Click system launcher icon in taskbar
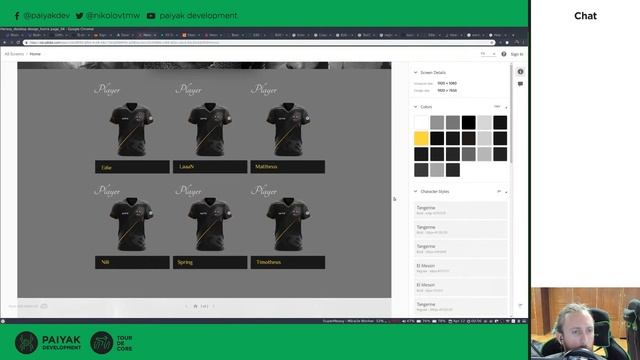The height and width of the screenshot is (360, 640). pyautogui.click(x=3, y=321)
